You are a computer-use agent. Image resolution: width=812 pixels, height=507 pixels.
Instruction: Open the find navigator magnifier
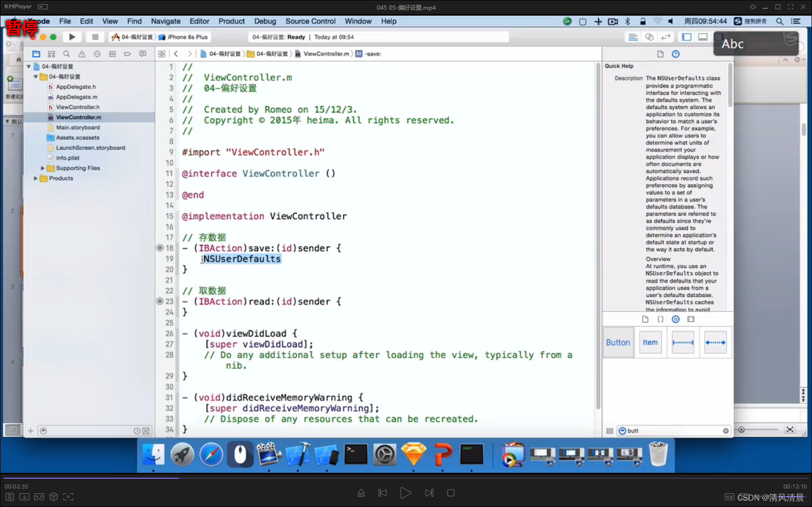(66, 54)
